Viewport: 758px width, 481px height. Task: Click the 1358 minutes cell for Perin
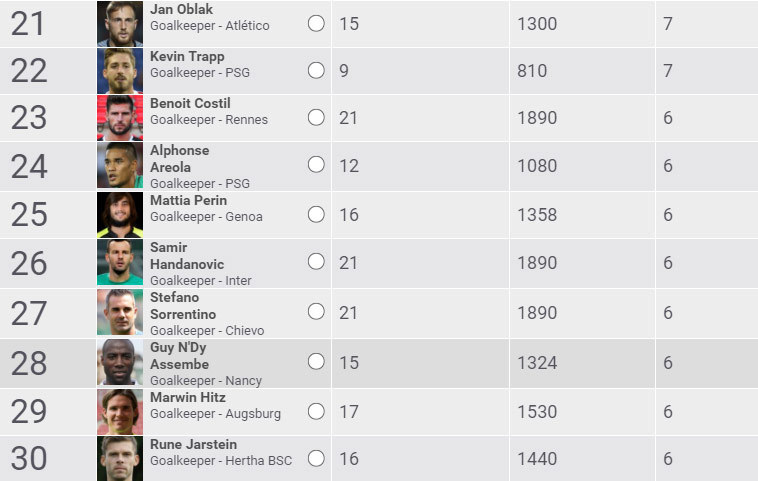537,214
